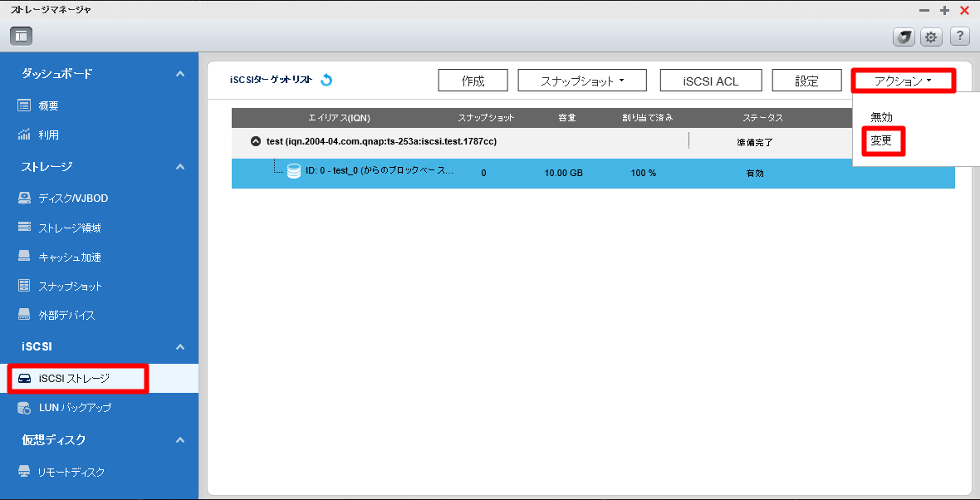
Task: Click the ステータス column header
Action: (762, 117)
